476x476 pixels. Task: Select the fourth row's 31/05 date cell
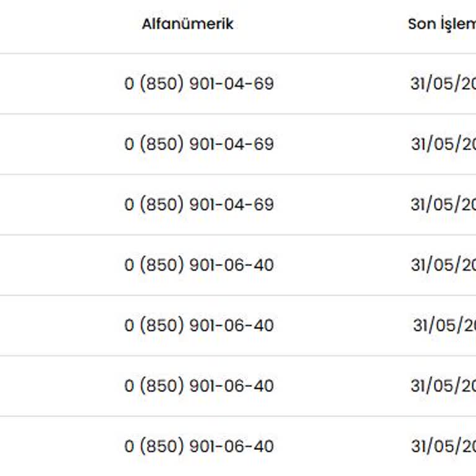click(443, 265)
